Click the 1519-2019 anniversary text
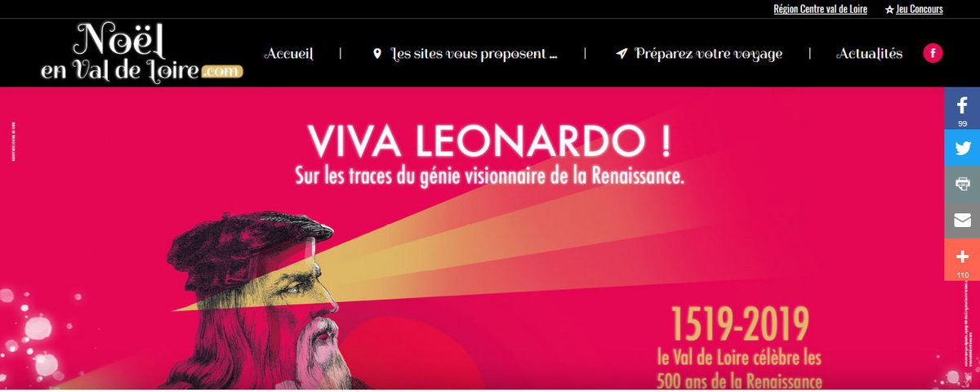The height and width of the screenshot is (392, 980). (x=740, y=324)
